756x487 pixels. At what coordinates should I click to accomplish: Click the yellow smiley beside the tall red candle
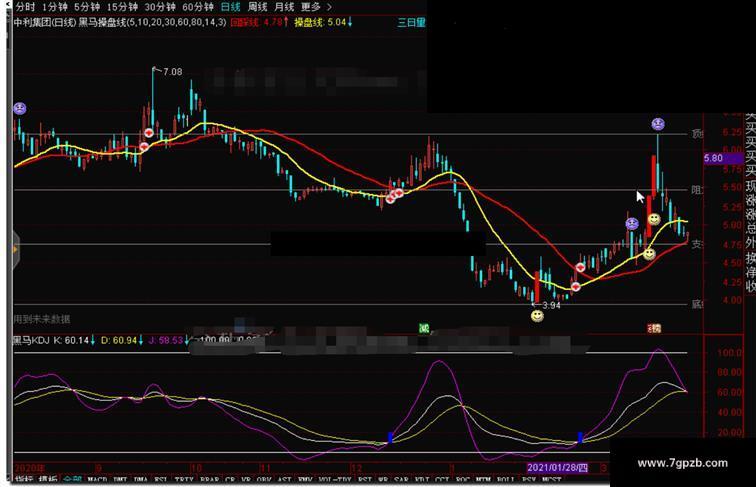(x=654, y=220)
